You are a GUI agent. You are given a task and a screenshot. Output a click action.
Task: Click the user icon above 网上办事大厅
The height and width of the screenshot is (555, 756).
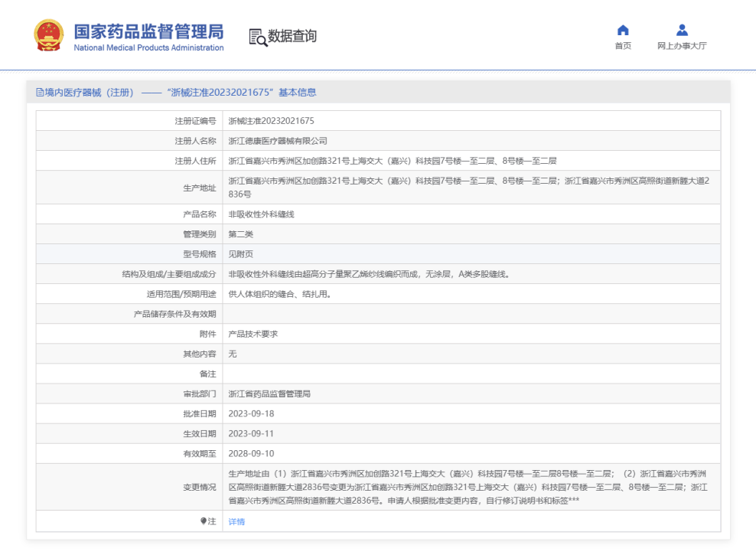[x=682, y=30]
